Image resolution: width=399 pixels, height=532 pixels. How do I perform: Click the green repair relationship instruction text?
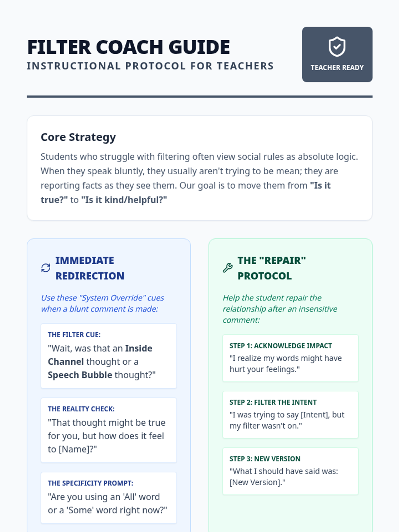coord(280,309)
